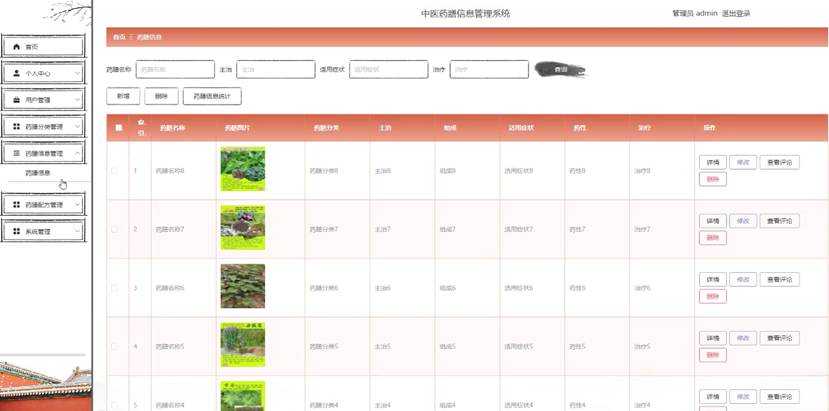Viewport: 829px width, 411px height.
Task: Open the herb image in row 药膳名称5
Action: point(243,345)
